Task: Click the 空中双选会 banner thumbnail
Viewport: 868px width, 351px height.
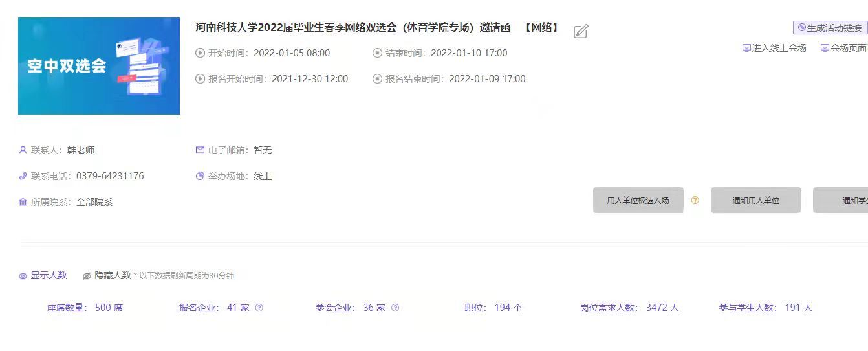Action: pyautogui.click(x=99, y=66)
